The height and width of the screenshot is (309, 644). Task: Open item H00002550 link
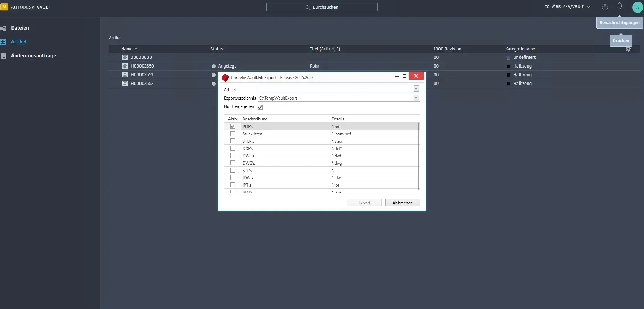[142, 66]
